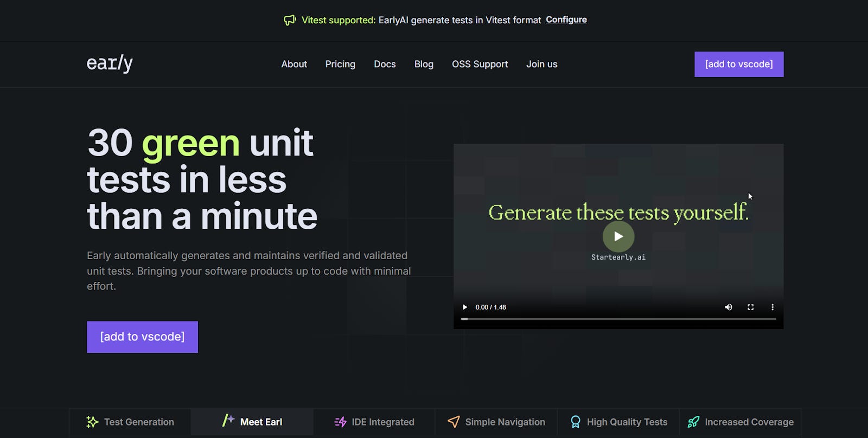Click hero [add to vscode] button

click(142, 337)
